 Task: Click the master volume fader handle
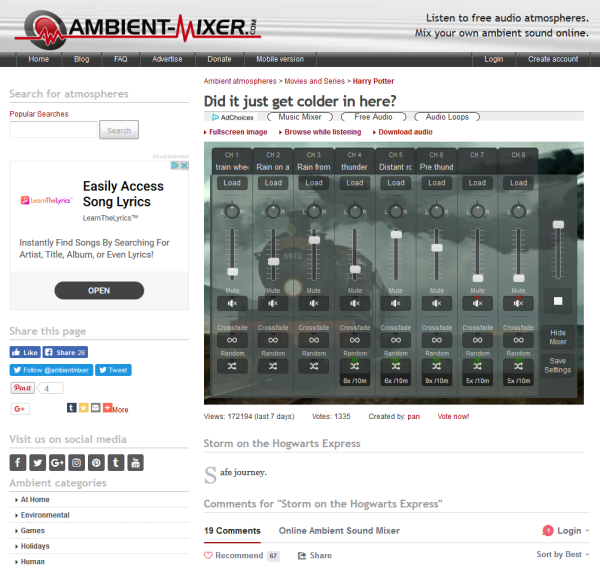(x=558, y=224)
